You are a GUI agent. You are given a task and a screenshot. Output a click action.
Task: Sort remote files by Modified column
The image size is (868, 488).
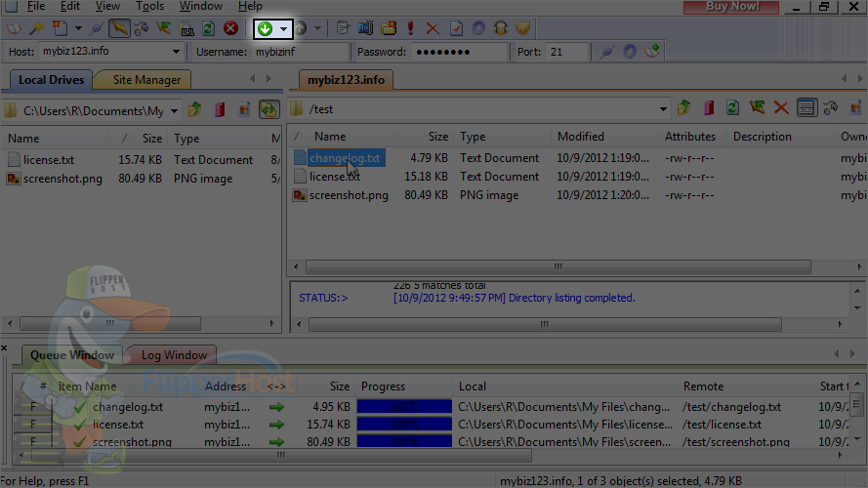click(x=604, y=136)
